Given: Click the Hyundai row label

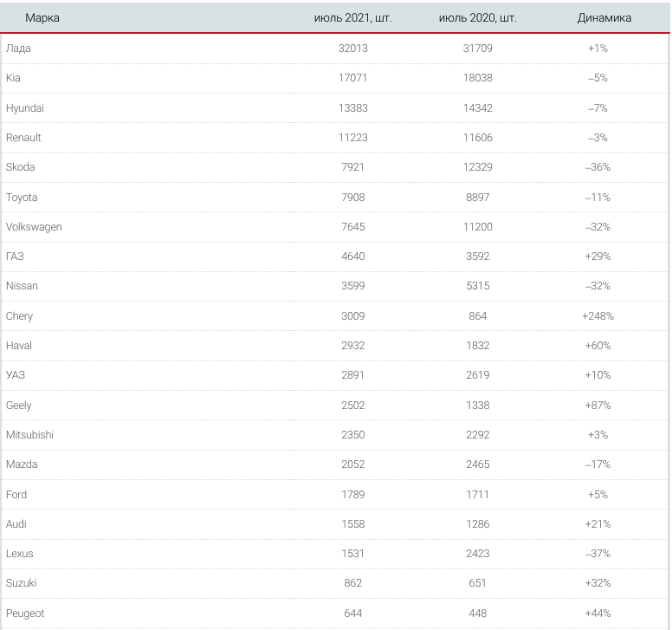Looking at the screenshot, I should [x=25, y=108].
